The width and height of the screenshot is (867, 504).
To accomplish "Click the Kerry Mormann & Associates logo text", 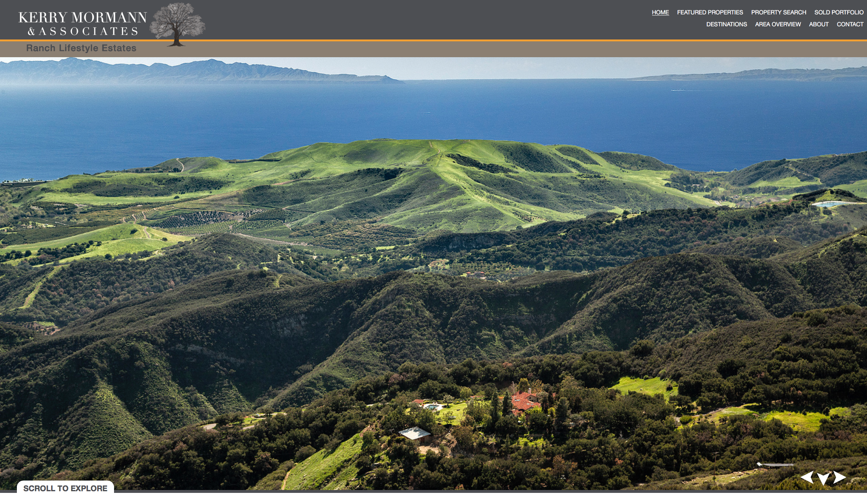I will click(83, 24).
